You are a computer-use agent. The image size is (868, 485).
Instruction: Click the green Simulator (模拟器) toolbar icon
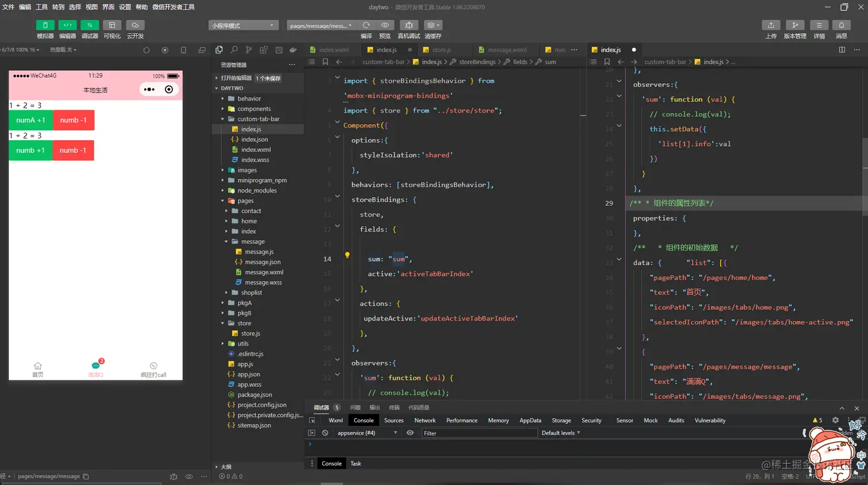[45, 25]
